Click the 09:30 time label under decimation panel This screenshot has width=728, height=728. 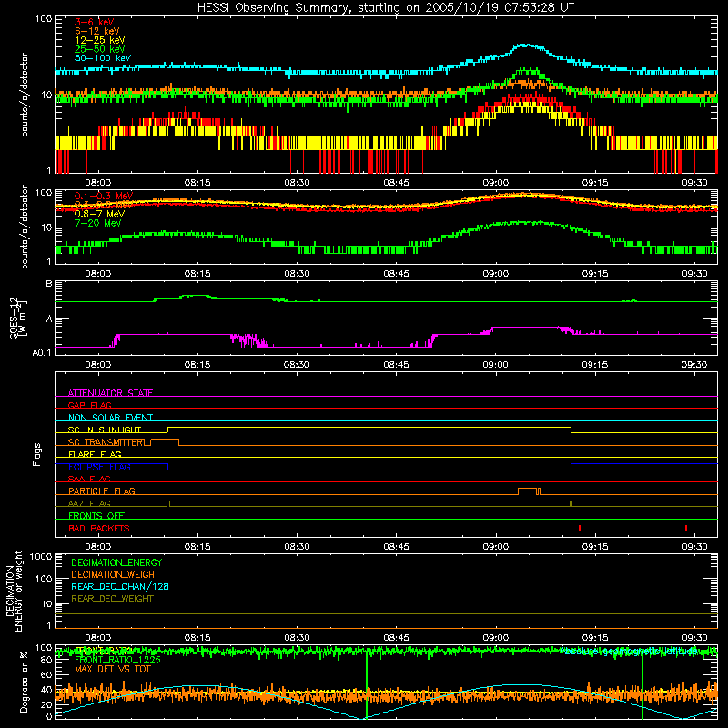[x=694, y=638]
